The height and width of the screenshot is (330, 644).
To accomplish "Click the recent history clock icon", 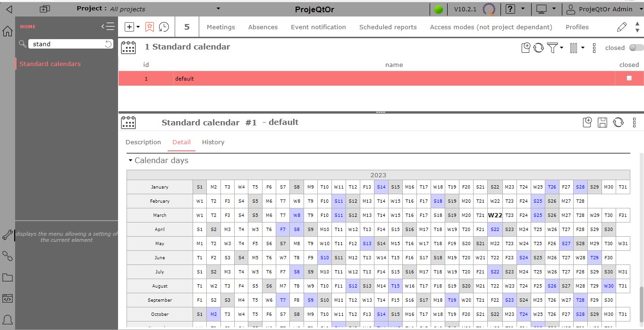I will pyautogui.click(x=164, y=27).
